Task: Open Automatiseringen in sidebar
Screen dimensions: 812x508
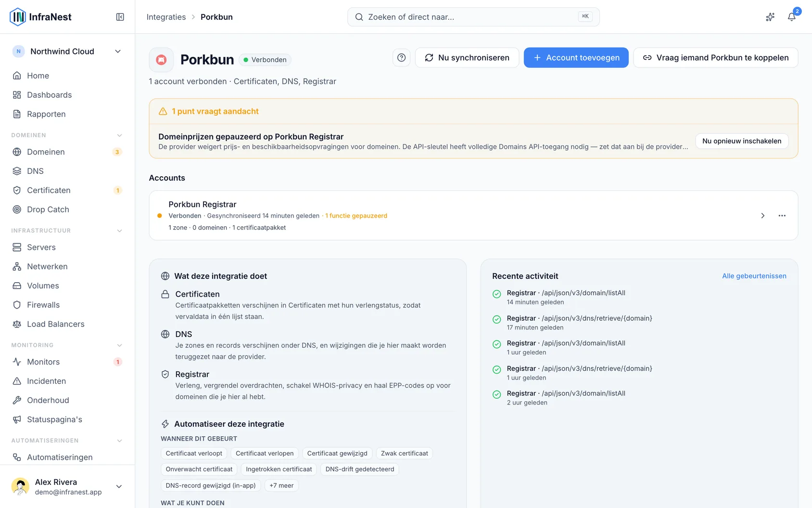Action: (67, 457)
